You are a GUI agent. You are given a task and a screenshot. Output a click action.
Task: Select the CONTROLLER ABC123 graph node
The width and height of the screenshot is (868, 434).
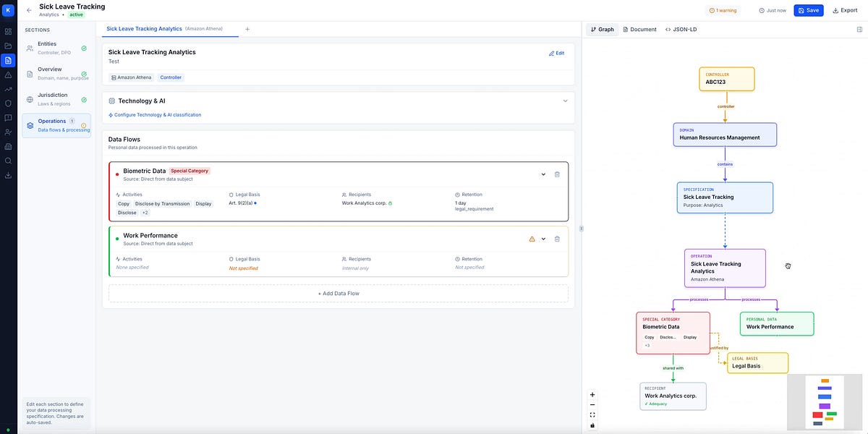[x=727, y=79]
